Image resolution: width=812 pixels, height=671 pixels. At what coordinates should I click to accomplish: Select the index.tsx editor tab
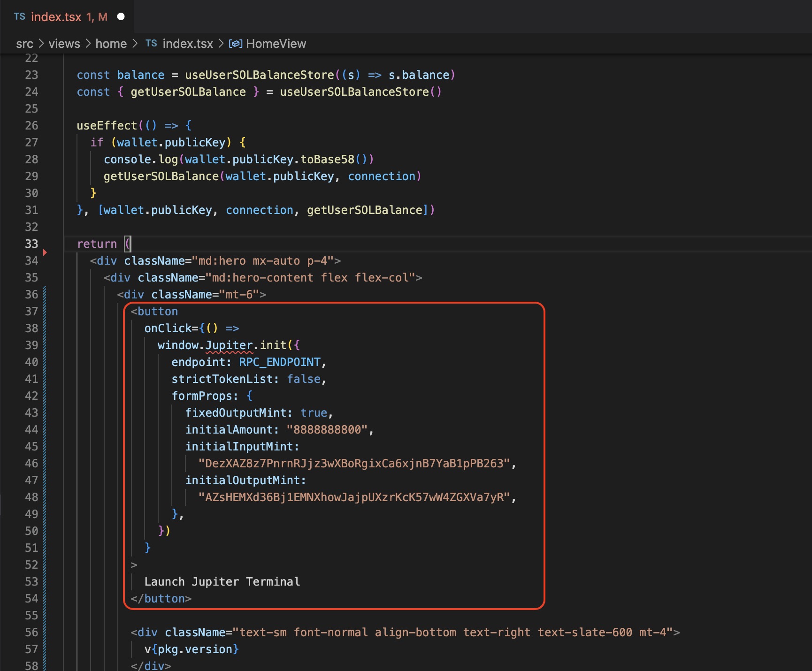coord(56,17)
